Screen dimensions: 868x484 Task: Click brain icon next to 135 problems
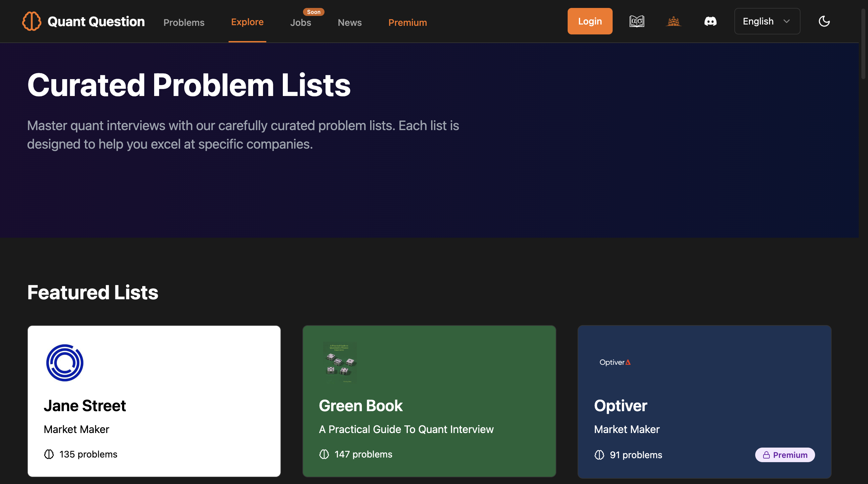click(x=49, y=454)
